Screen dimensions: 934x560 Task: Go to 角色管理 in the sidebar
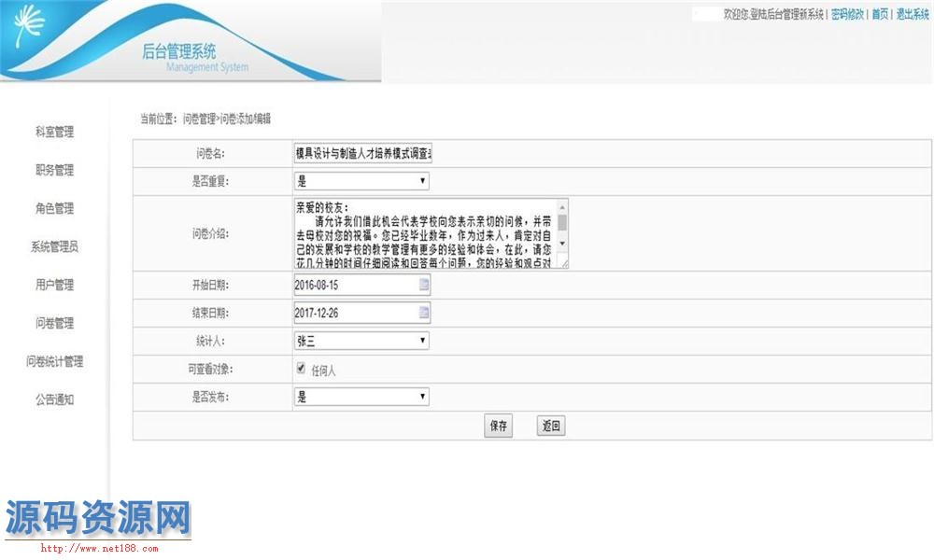[x=54, y=208]
